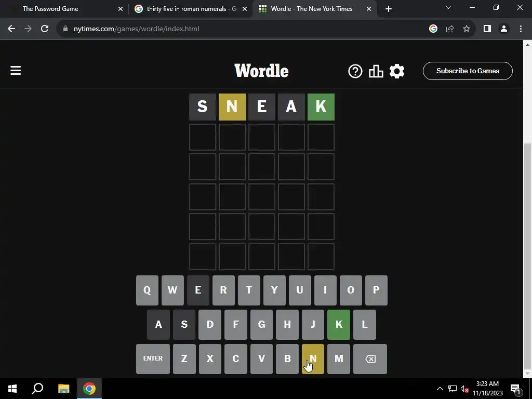The width and height of the screenshot is (532, 399).
Task: Click the Chrome taskbar icon
Action: point(89,389)
